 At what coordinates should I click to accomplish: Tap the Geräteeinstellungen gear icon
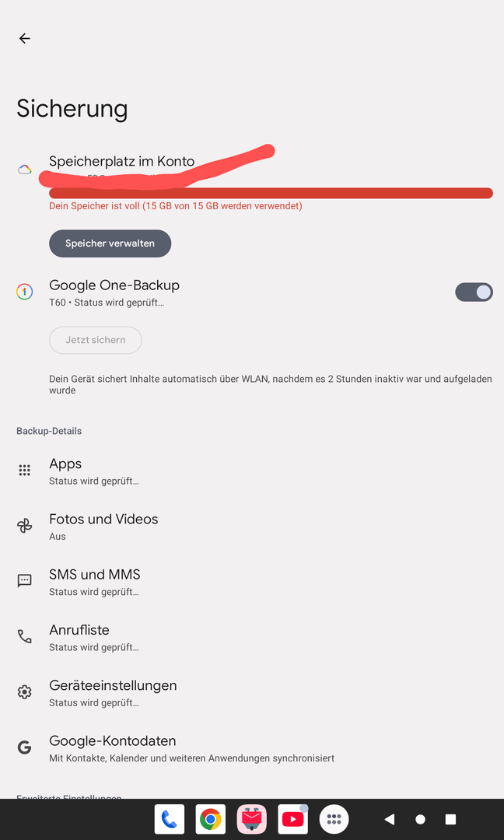[25, 692]
